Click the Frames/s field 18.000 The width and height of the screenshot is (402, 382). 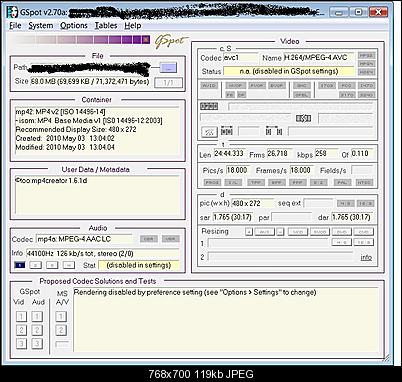click(x=301, y=170)
